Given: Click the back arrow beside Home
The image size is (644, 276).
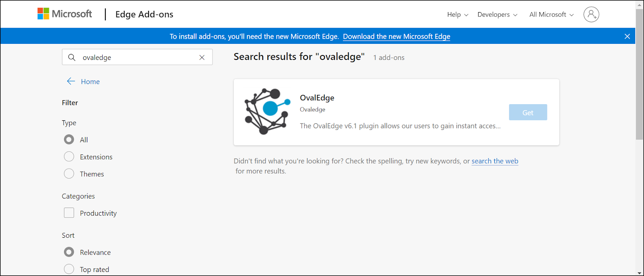Looking at the screenshot, I should coord(71,81).
